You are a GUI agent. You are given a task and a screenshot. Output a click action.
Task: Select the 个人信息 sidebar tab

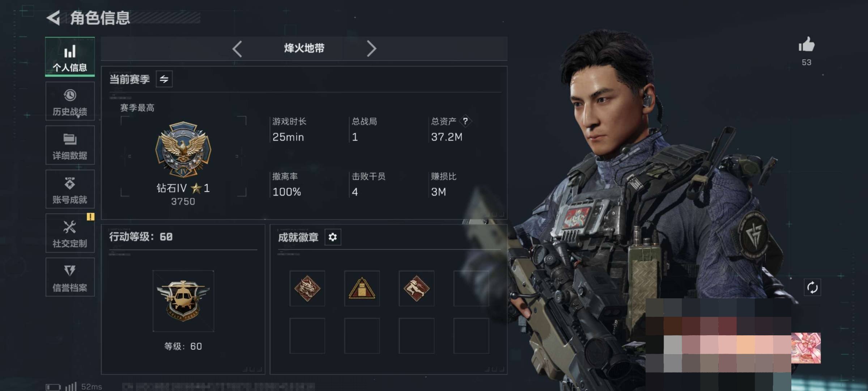(70, 57)
